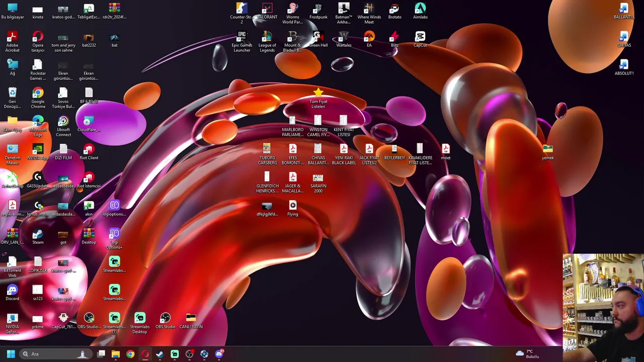Select the Where Winds Meet icon
Screen dimensions: 644x362
[369, 14]
